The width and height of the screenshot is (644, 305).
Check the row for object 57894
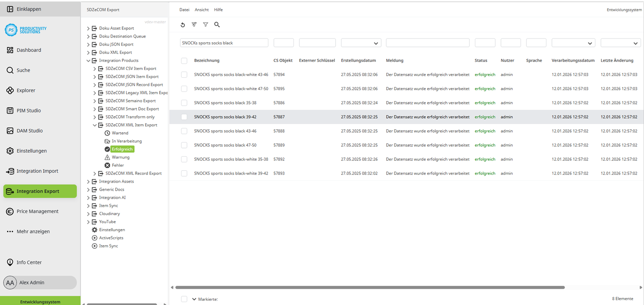point(184,75)
